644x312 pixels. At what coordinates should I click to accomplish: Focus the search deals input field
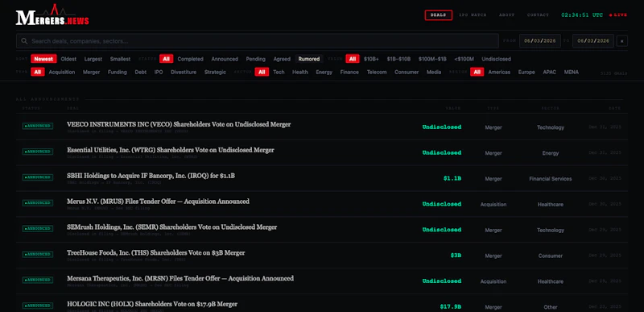pyautogui.click(x=258, y=41)
